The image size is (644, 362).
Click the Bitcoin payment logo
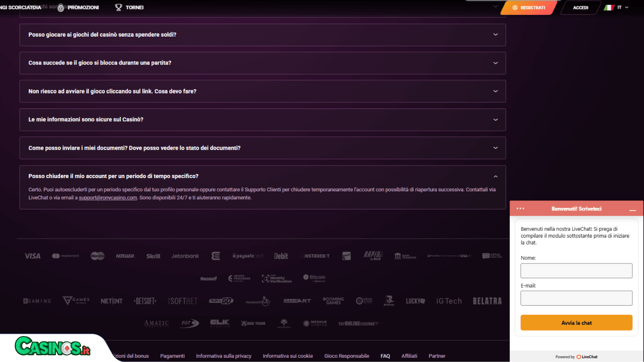click(x=314, y=278)
